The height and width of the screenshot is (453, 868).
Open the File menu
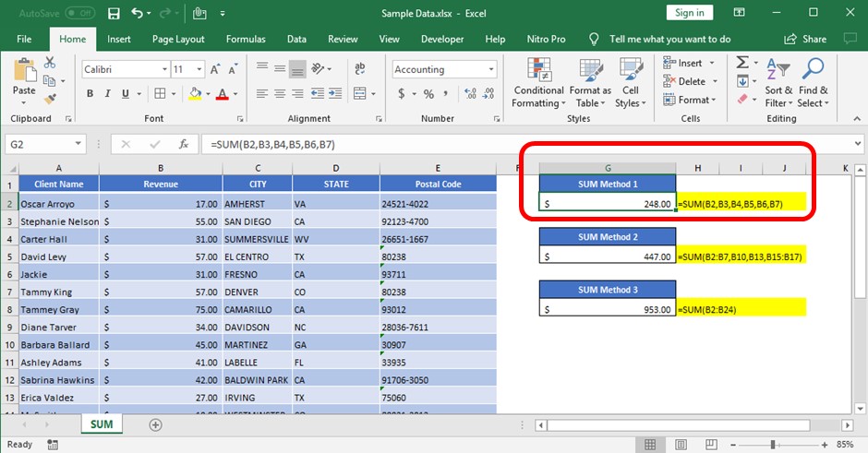pos(24,39)
